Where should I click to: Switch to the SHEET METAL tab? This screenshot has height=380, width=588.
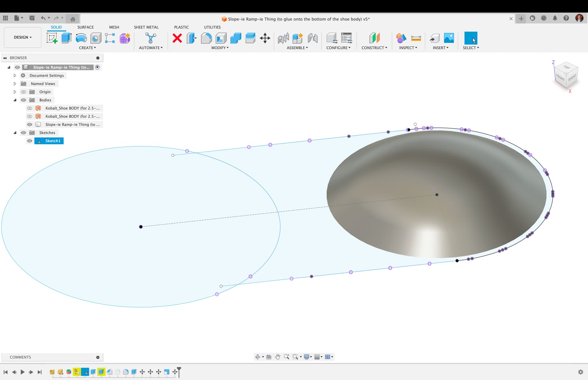click(x=146, y=27)
